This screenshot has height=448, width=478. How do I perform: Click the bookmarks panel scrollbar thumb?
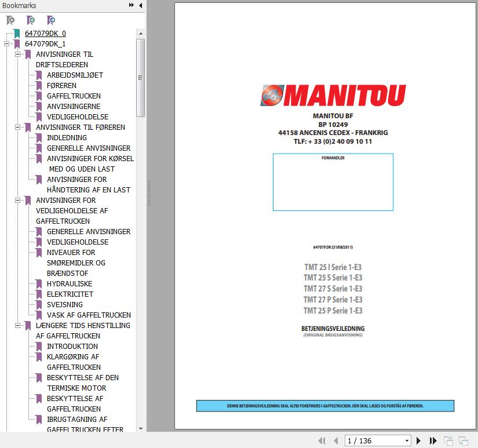tap(141, 78)
